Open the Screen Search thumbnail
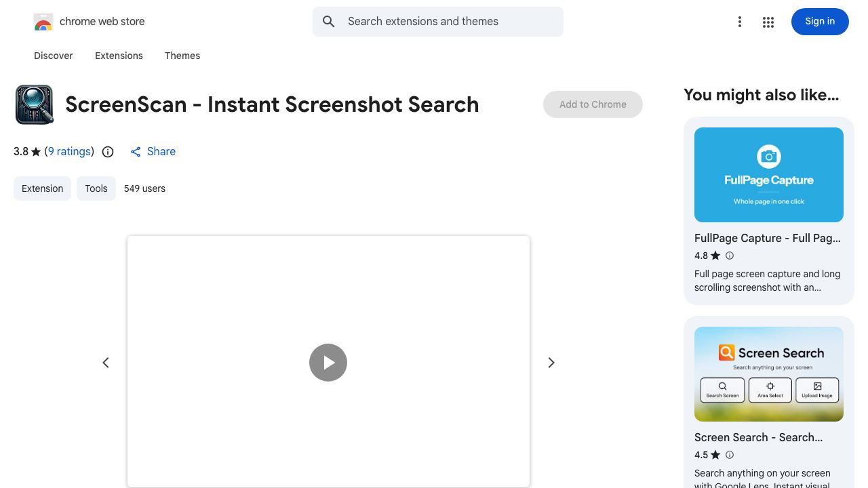The image size is (868, 488). click(x=769, y=374)
